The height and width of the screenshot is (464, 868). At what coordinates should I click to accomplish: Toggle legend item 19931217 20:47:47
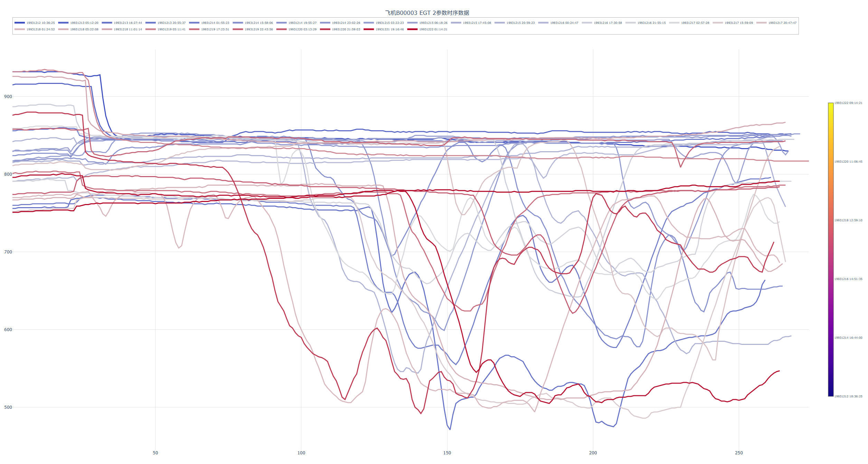pos(782,23)
